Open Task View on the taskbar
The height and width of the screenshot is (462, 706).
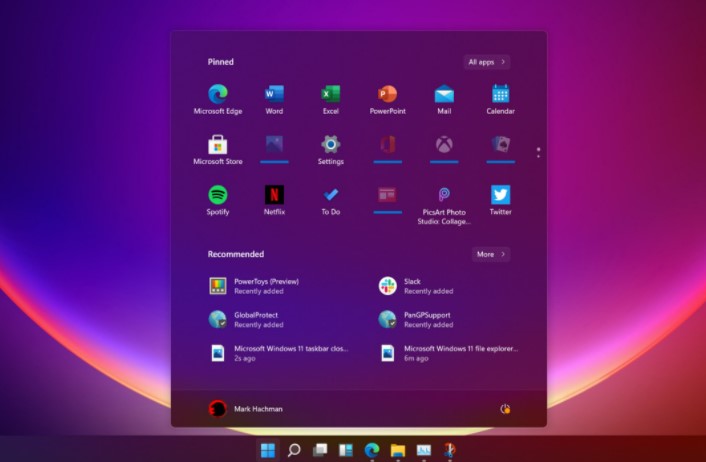[320, 449]
